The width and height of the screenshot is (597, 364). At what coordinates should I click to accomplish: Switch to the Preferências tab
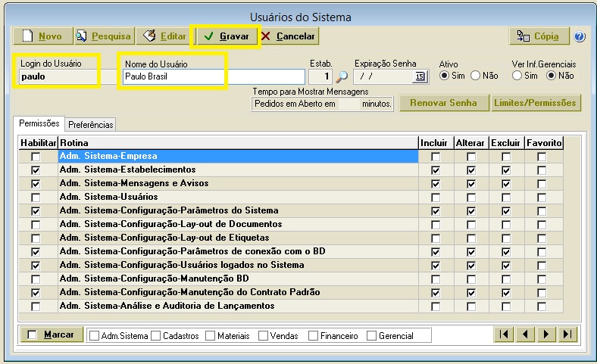pyautogui.click(x=91, y=124)
